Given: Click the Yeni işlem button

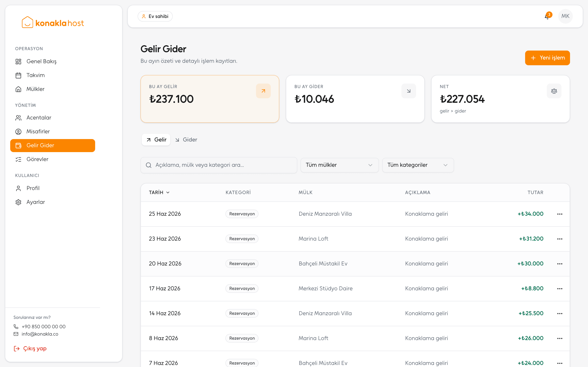Looking at the screenshot, I should pos(547,58).
